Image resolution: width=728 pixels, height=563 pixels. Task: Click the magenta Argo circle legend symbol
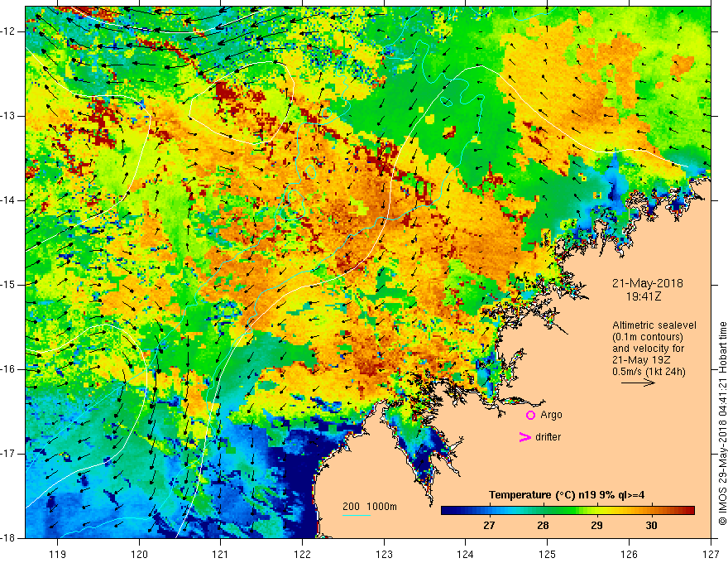[530, 416]
